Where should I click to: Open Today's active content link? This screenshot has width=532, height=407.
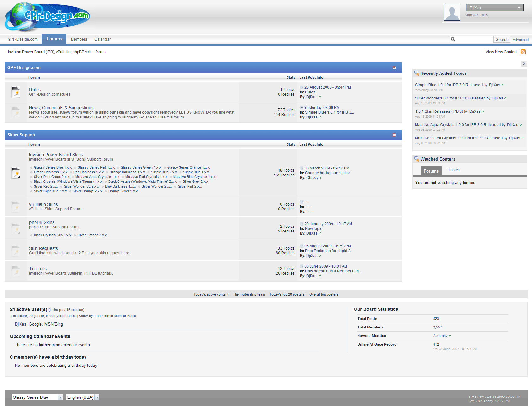211,295
